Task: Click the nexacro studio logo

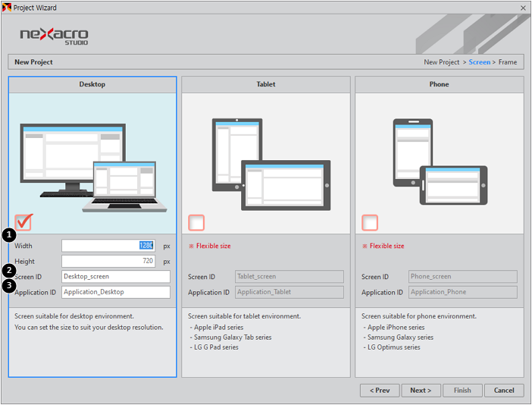Action: [x=54, y=36]
